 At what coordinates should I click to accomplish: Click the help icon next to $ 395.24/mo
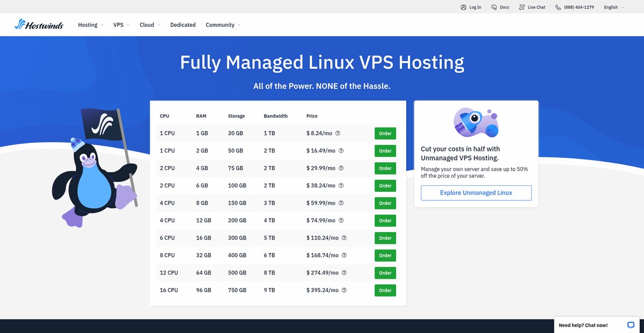click(344, 290)
